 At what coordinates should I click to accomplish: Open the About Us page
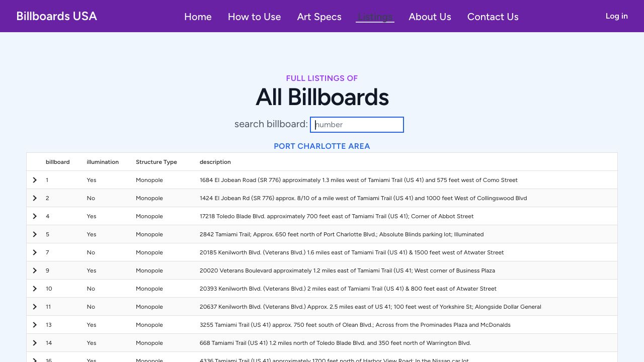tap(430, 17)
